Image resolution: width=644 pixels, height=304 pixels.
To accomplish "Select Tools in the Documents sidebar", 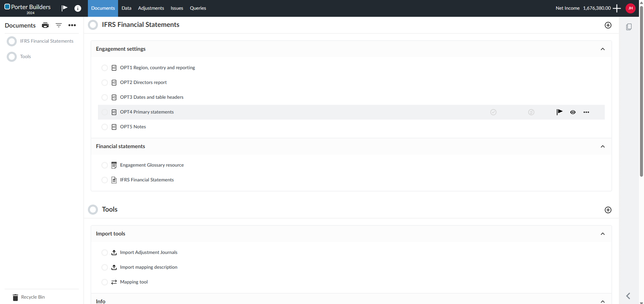I will point(25,57).
